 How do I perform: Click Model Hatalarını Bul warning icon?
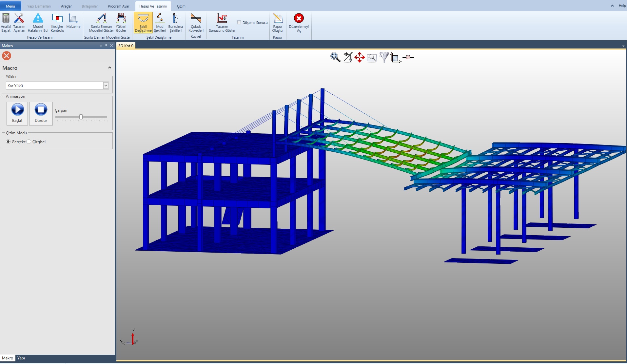click(38, 19)
